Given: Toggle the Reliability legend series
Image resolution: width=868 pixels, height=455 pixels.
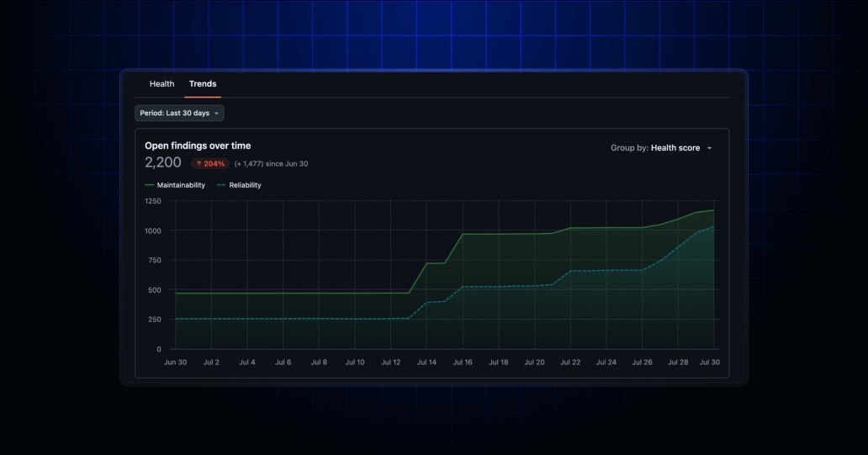Looking at the screenshot, I should [239, 185].
